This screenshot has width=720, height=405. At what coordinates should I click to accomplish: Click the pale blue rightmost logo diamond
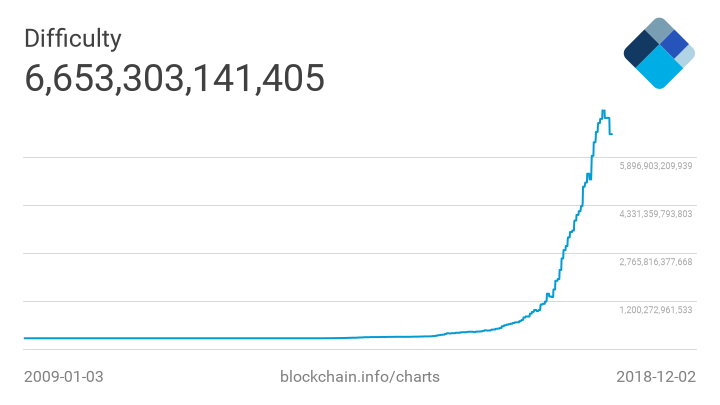(x=685, y=56)
